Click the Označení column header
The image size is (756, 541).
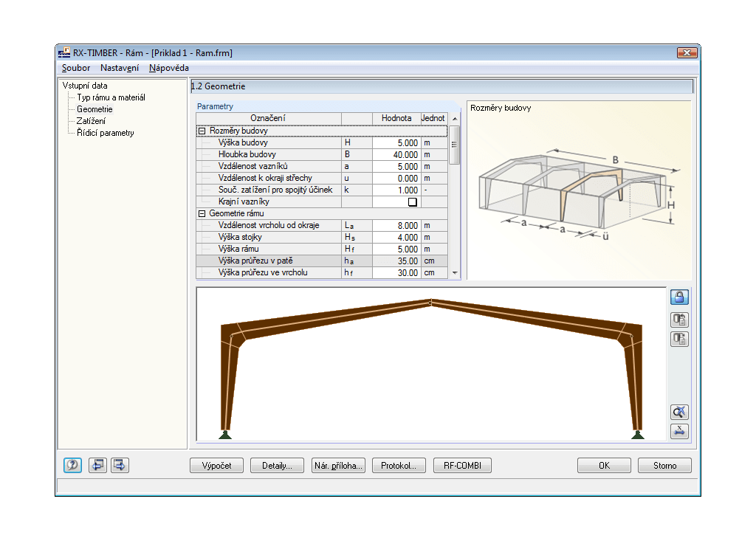[269, 119]
